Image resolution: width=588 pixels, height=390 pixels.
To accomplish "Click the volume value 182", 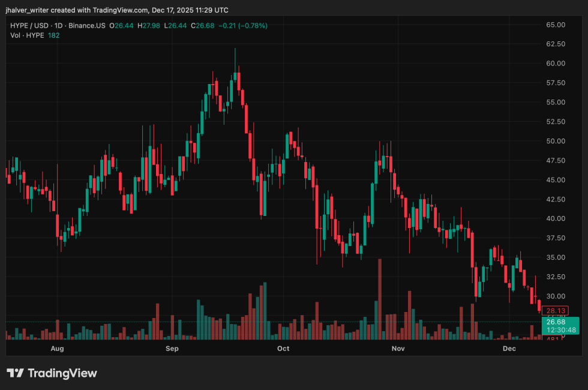I will [54, 35].
